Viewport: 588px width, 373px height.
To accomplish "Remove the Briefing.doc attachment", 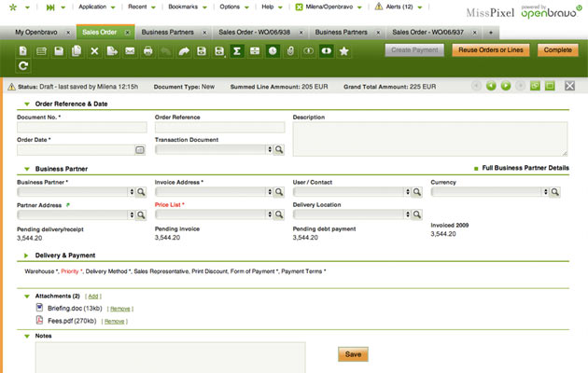I will 120,309.
